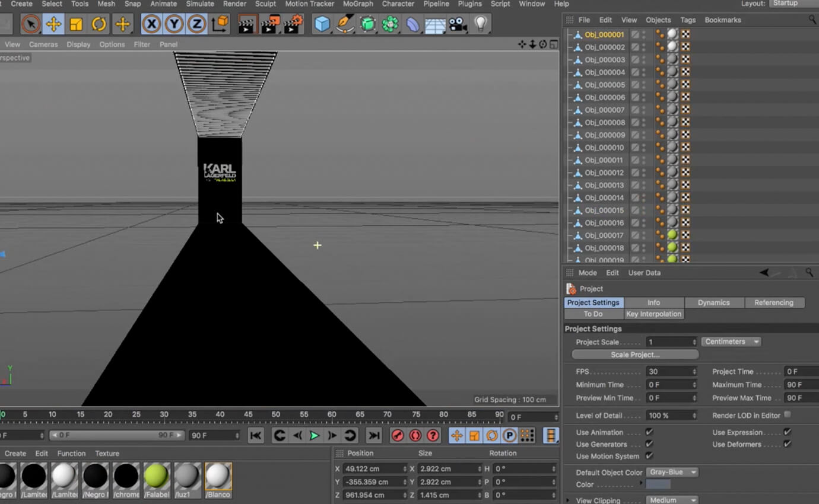Open the Edit Render Settings icon
The image size is (819, 504).
[x=293, y=24]
